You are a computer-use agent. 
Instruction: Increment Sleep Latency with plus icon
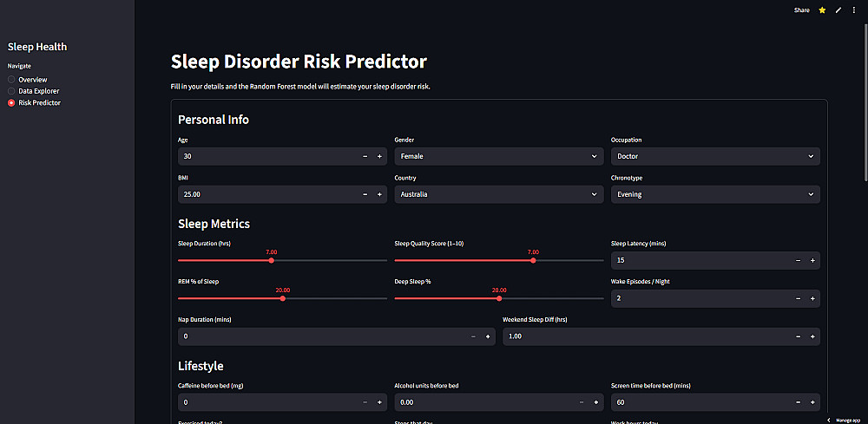pyautogui.click(x=812, y=260)
